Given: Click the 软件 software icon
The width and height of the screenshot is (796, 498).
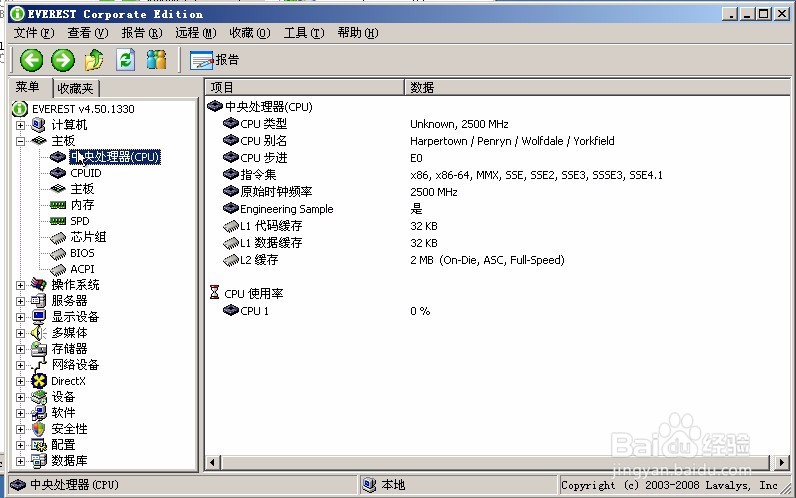Looking at the screenshot, I should [39, 413].
